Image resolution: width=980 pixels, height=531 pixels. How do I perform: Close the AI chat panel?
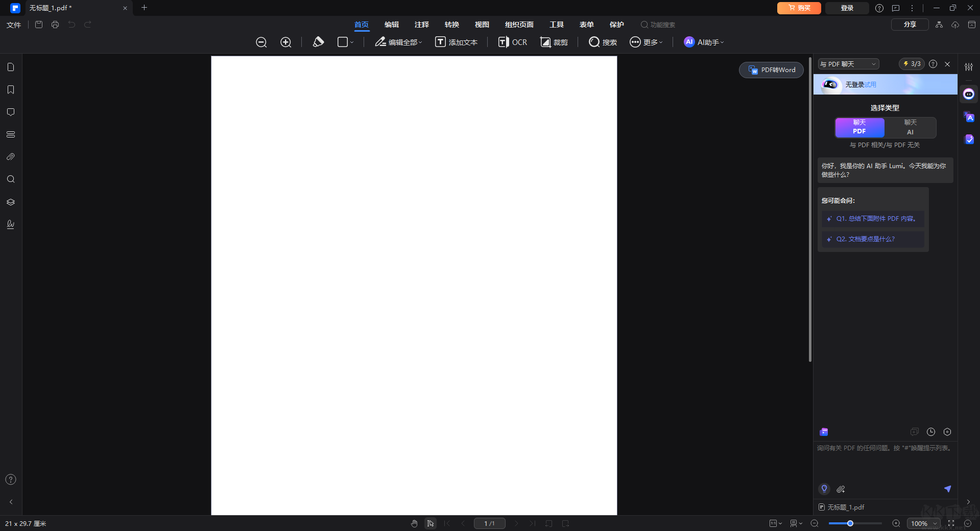[x=947, y=64]
